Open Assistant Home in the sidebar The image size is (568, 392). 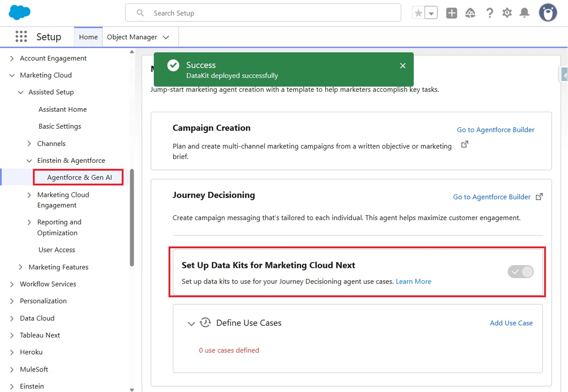[62, 109]
